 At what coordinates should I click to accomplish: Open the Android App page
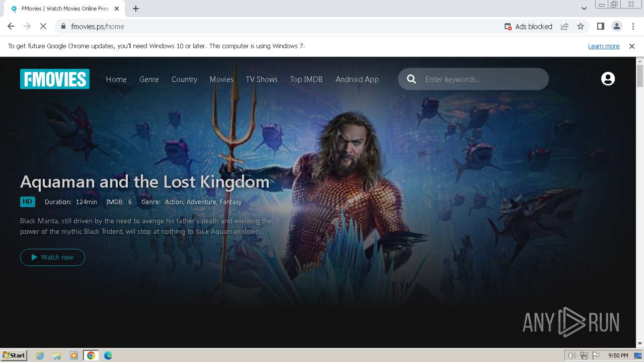tap(357, 79)
